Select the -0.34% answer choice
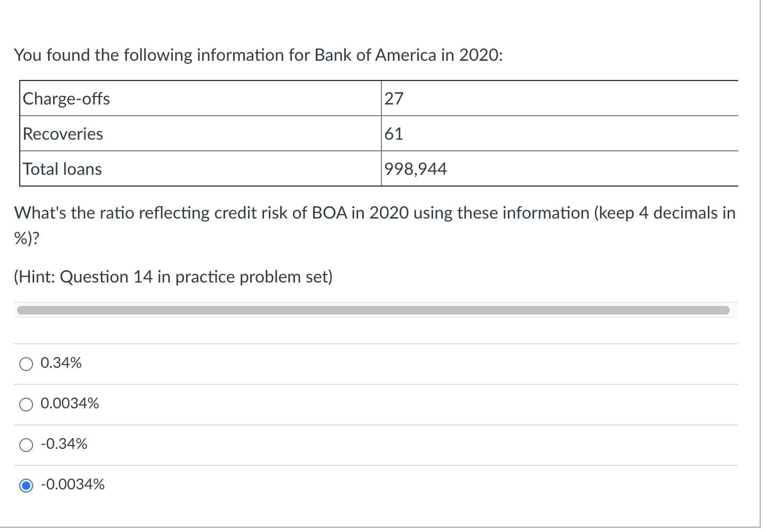Viewport: 765px width, 532px height. tap(26, 445)
